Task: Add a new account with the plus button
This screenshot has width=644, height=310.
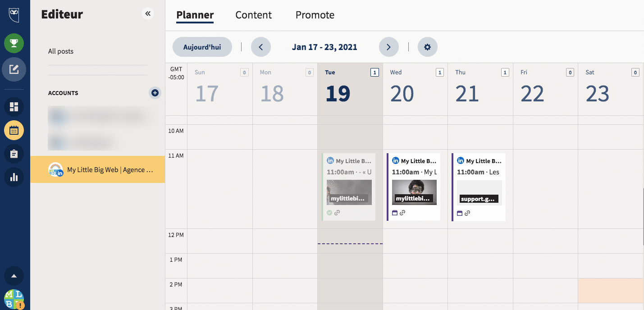Action: pos(155,93)
